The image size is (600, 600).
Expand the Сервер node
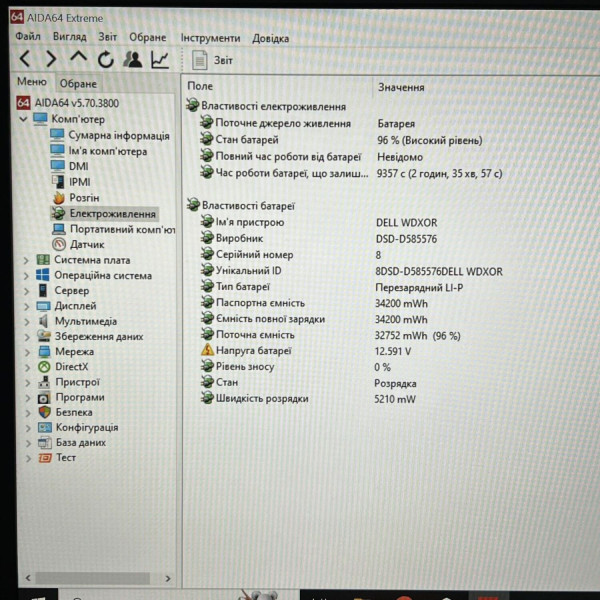coord(26,291)
